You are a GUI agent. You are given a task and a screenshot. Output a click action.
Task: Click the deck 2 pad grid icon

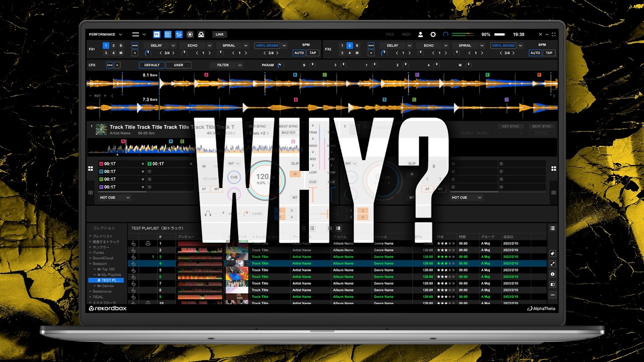coord(553,169)
